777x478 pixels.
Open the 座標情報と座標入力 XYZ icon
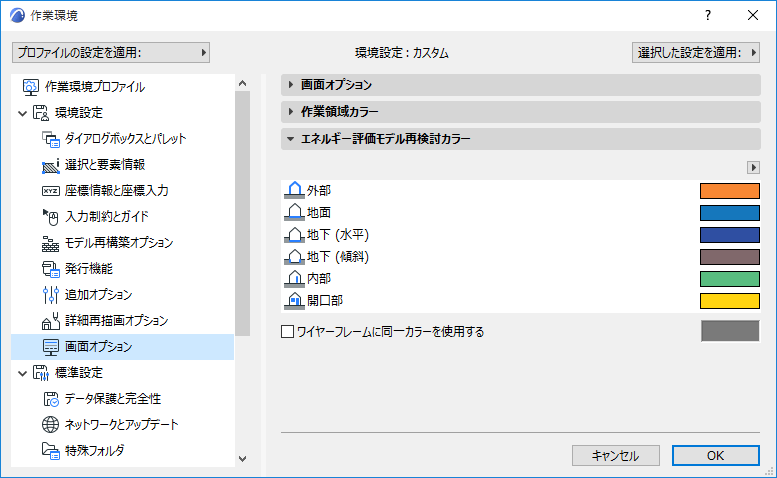[51, 190]
